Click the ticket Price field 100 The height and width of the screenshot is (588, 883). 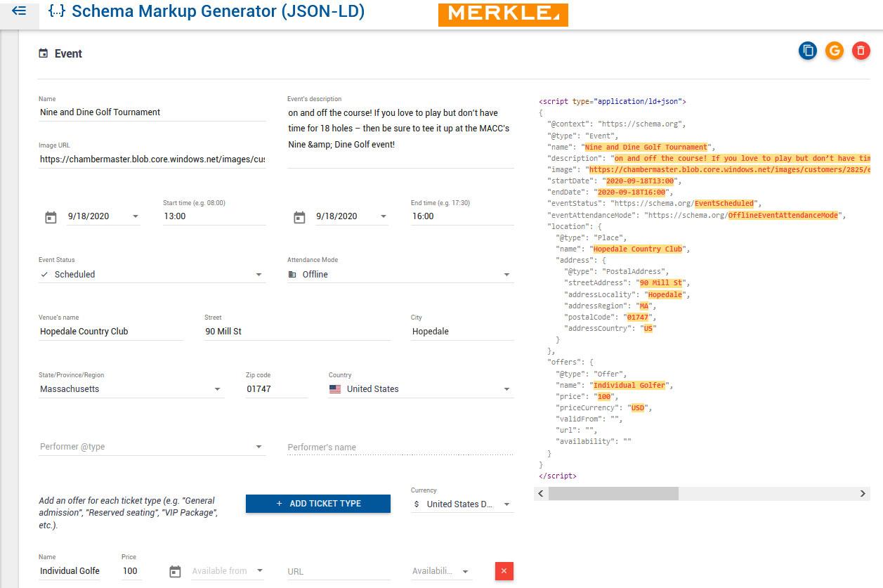(131, 571)
